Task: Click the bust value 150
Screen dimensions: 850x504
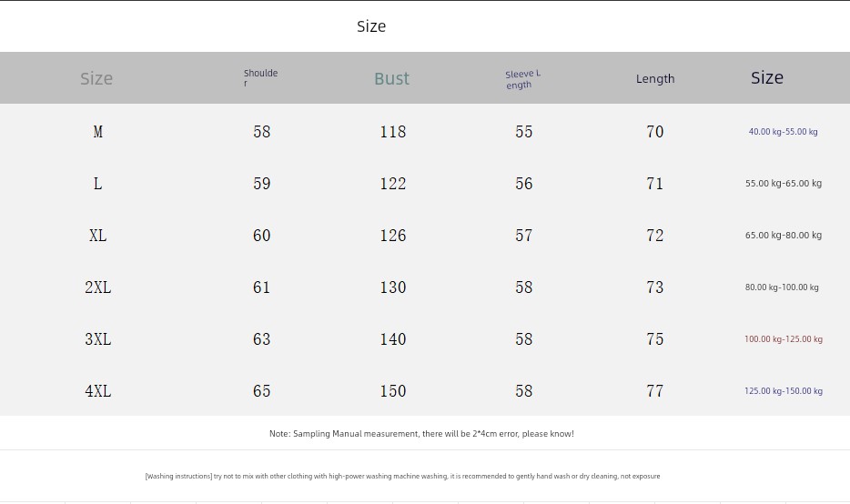Action: (x=392, y=390)
